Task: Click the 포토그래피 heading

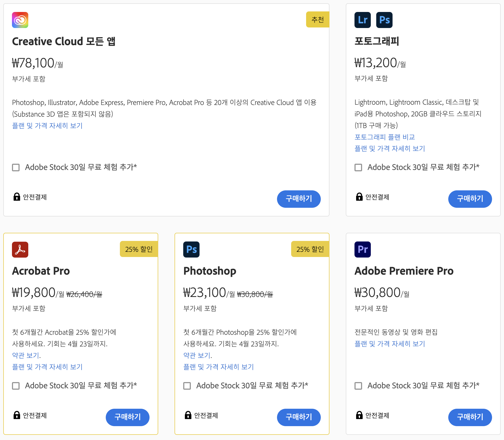Action: click(x=377, y=41)
